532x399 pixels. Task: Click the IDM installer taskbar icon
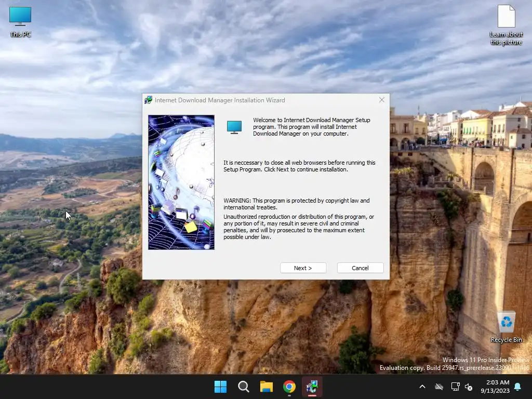click(312, 387)
